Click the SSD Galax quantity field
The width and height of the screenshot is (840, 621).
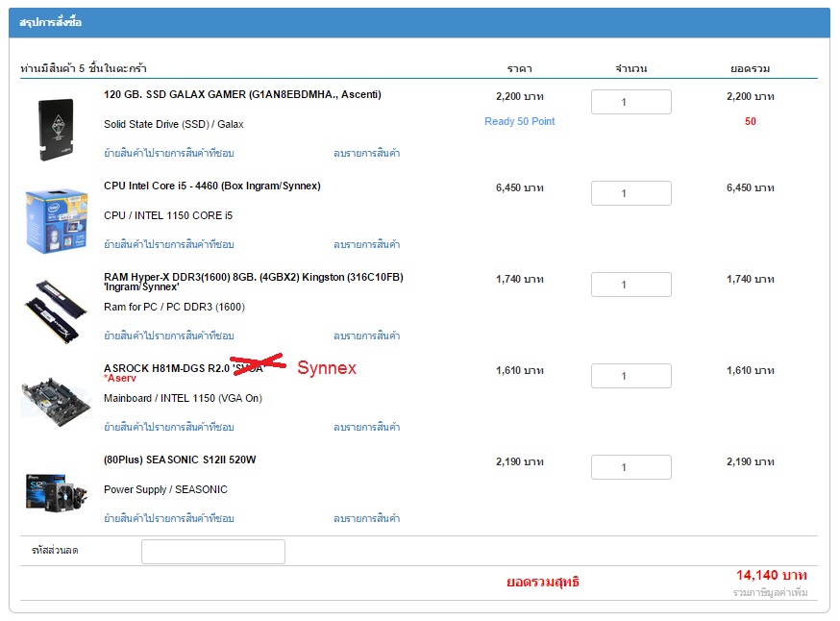point(631,102)
